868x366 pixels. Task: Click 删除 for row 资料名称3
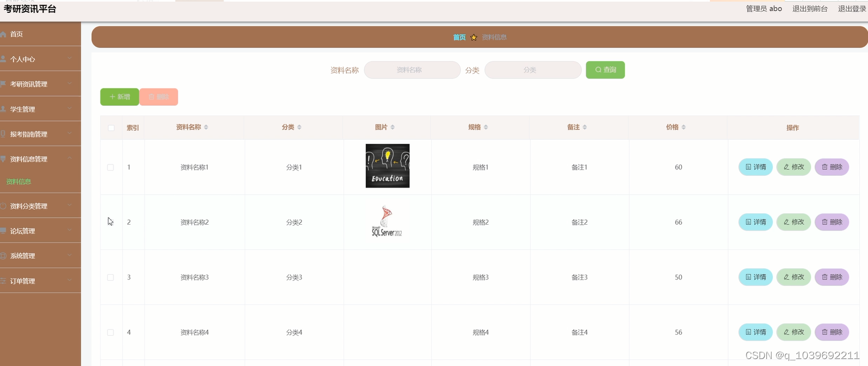click(x=832, y=277)
